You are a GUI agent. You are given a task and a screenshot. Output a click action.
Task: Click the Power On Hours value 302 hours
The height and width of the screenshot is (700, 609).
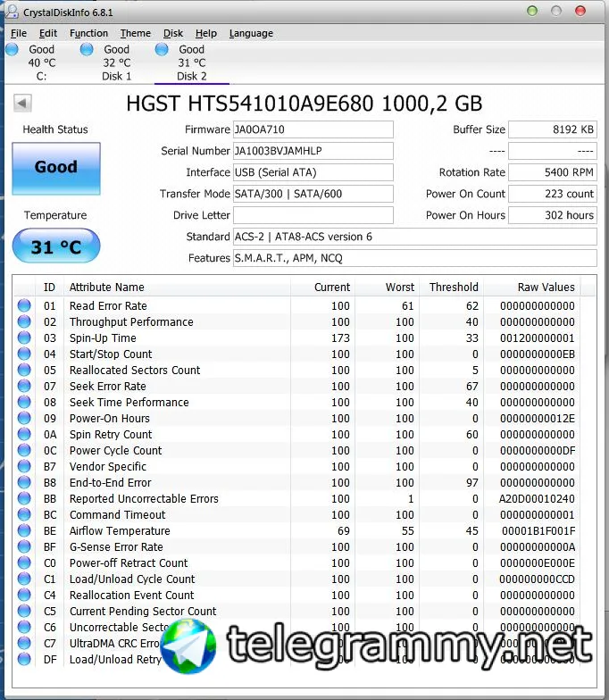pyautogui.click(x=553, y=215)
